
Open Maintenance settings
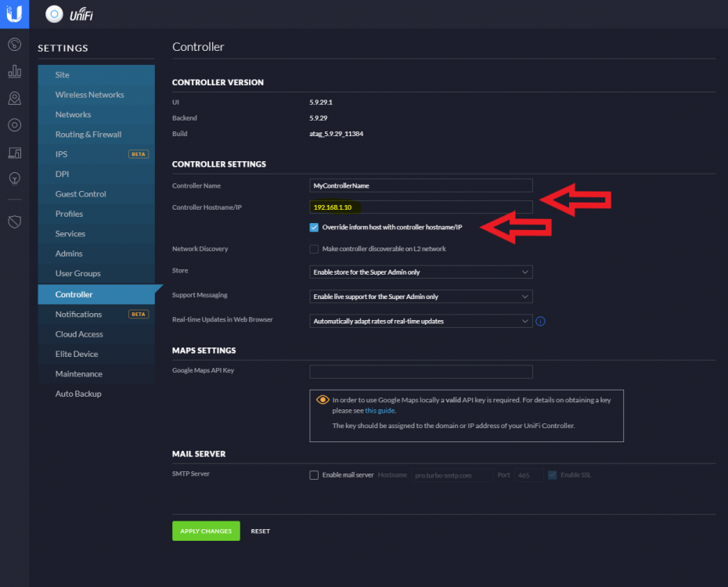pos(96,374)
